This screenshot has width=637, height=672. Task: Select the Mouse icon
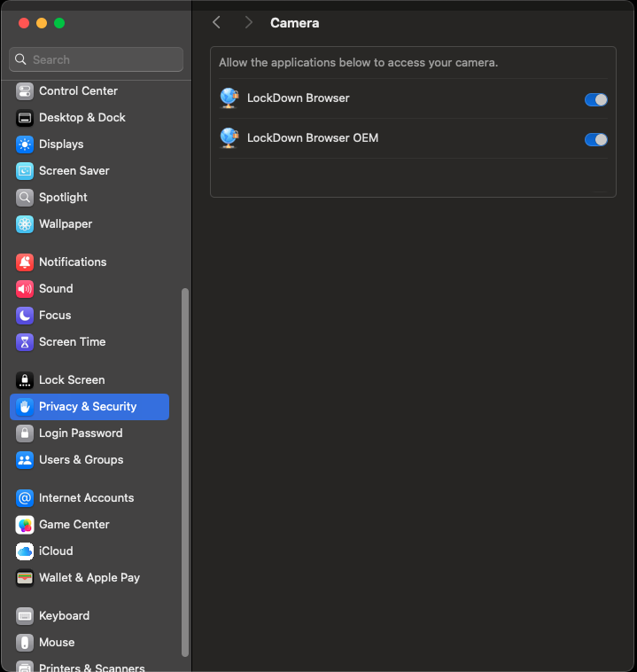pyautogui.click(x=25, y=642)
